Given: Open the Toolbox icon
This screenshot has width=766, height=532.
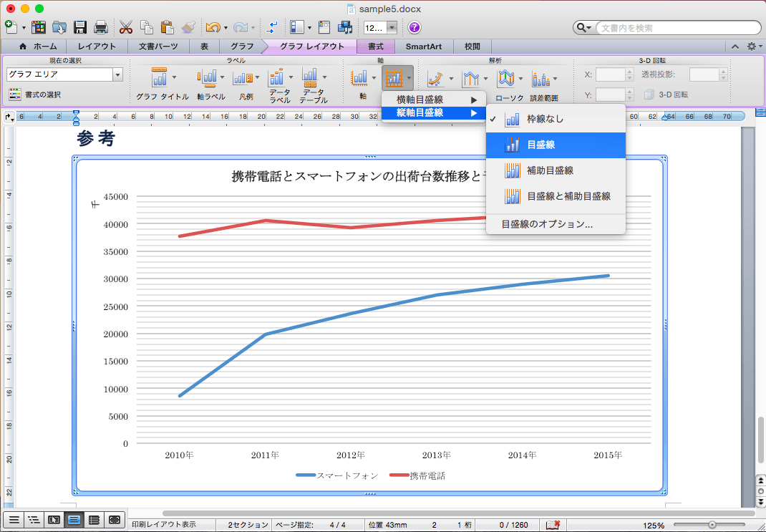Looking at the screenshot, I should tap(324, 27).
